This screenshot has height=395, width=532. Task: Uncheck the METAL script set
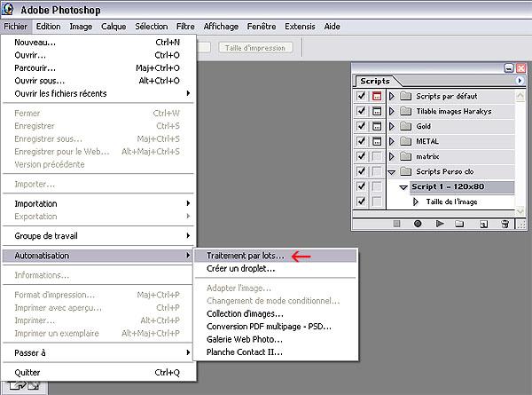pyautogui.click(x=361, y=141)
